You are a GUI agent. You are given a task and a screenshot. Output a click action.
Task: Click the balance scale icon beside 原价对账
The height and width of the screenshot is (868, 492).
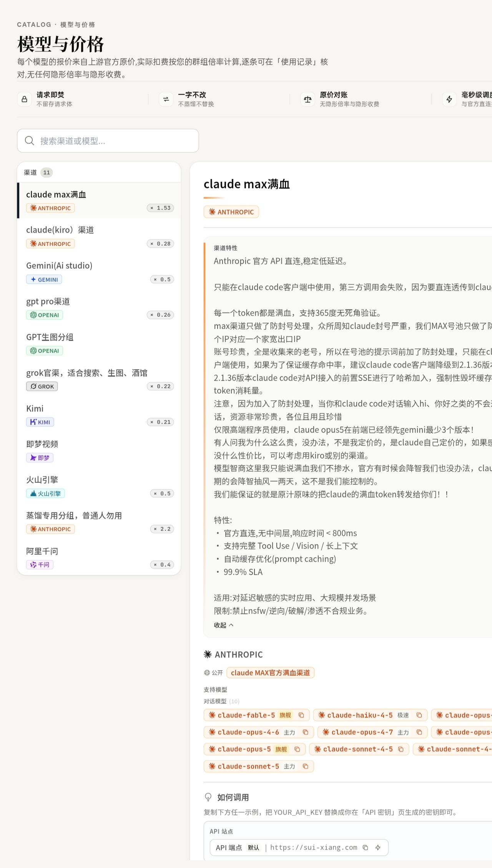pyautogui.click(x=307, y=99)
